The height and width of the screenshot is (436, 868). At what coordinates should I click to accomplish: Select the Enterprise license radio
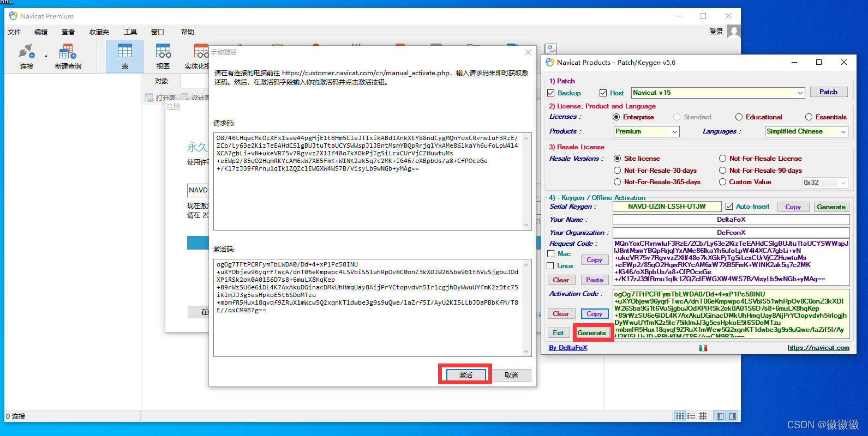pos(616,117)
